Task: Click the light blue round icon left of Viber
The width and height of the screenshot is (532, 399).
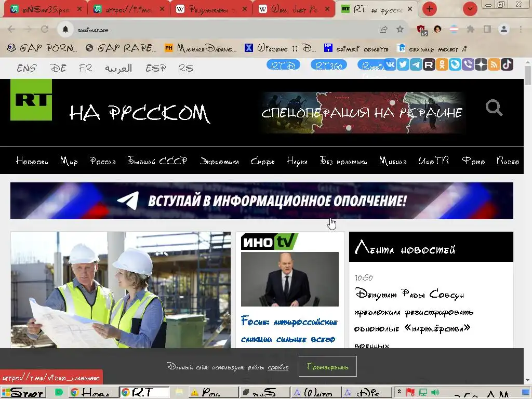Action: pos(455,64)
